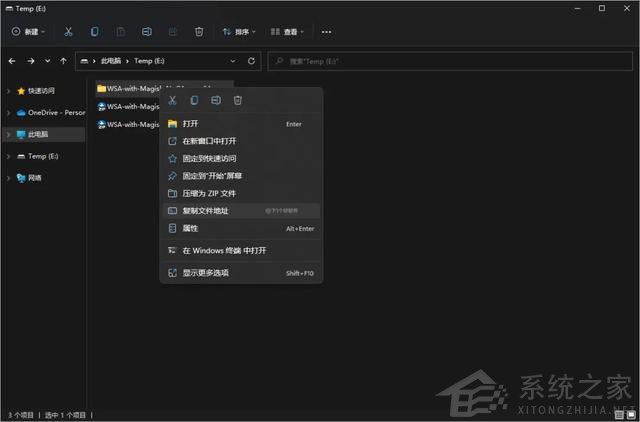This screenshot has width=640, height=422.
Task: Select the WSA-with-Magisk folder in file list
Action: pos(129,89)
